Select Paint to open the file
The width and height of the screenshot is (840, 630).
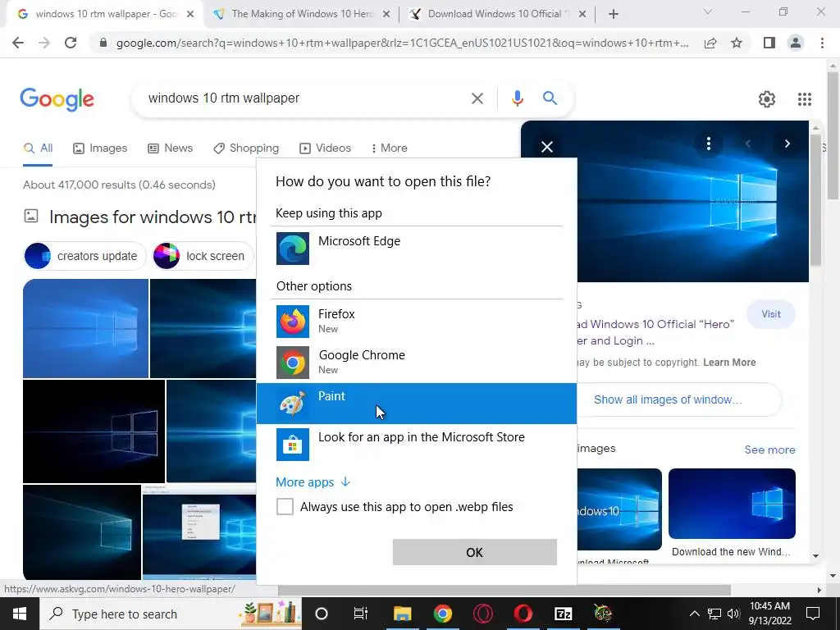pos(416,403)
